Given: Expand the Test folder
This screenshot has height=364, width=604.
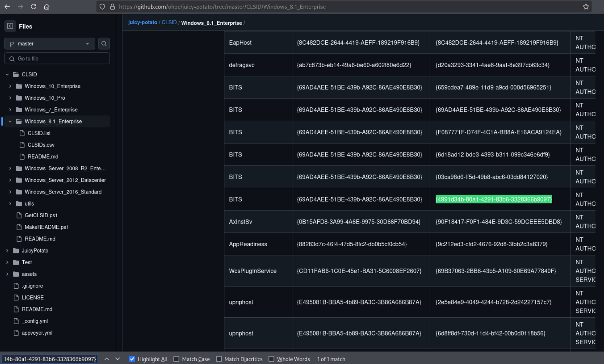Looking at the screenshot, I should click(x=7, y=262).
